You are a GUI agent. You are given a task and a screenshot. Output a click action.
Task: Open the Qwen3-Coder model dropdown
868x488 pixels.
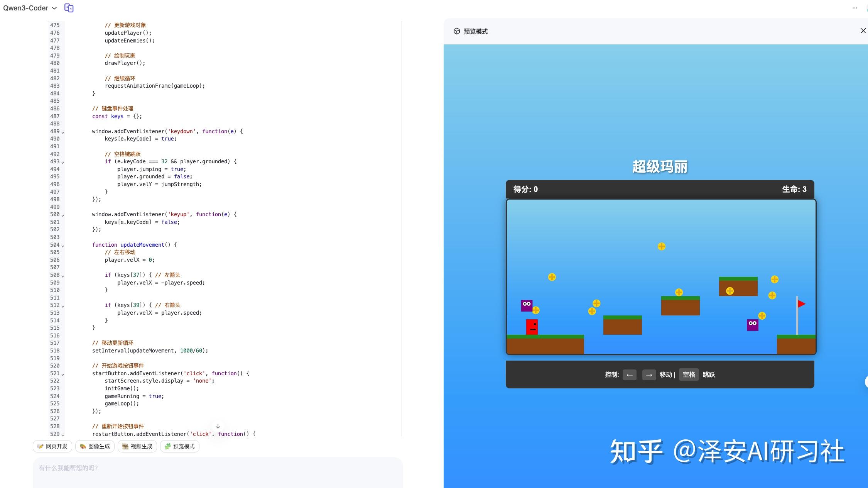click(x=30, y=8)
